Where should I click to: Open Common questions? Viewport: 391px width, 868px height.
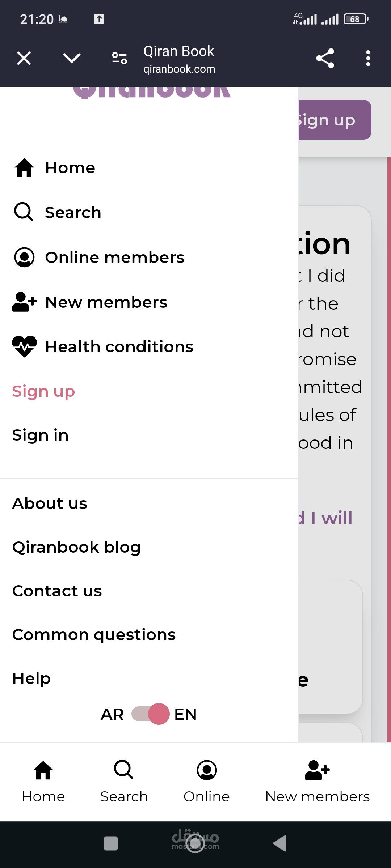[94, 635]
